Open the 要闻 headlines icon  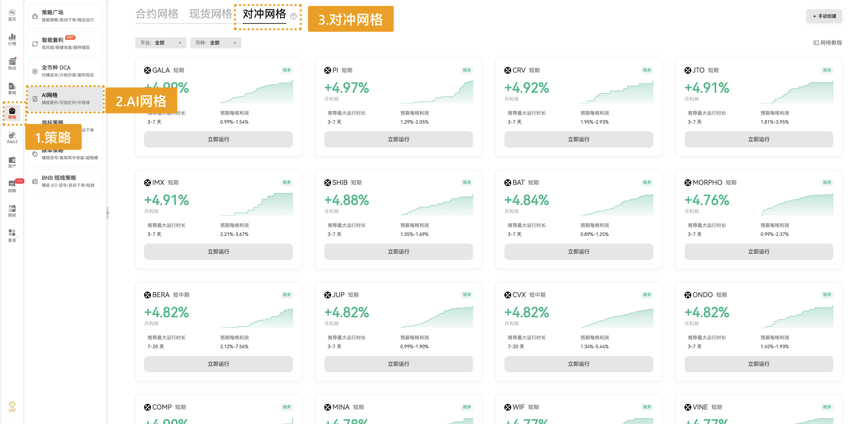coord(12,89)
